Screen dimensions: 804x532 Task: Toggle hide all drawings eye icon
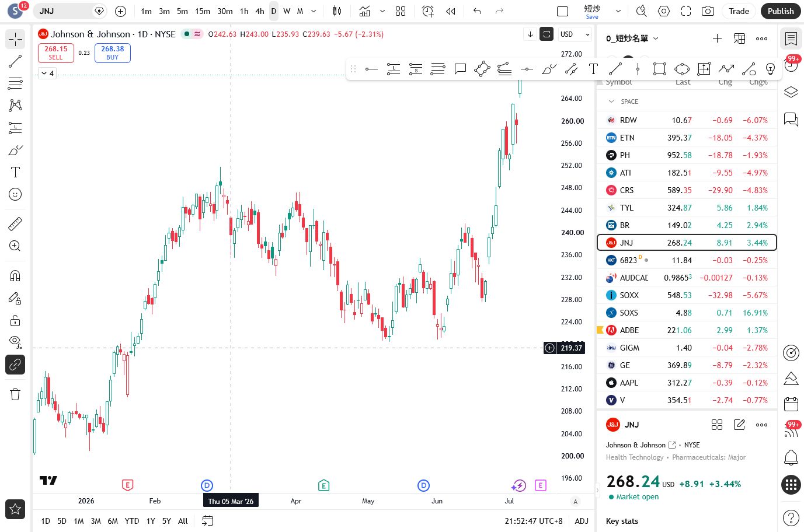tap(15, 342)
